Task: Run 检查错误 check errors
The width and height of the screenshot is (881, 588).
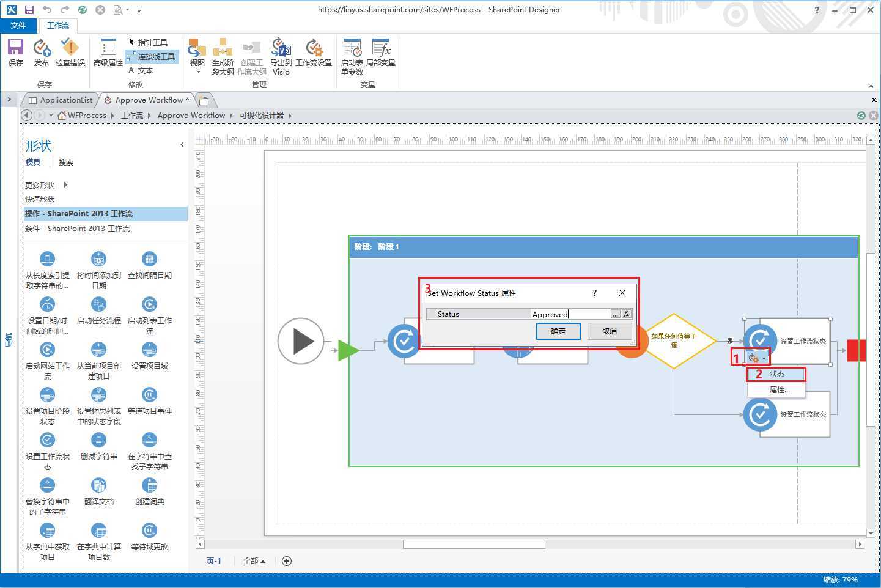Action: 70,53
